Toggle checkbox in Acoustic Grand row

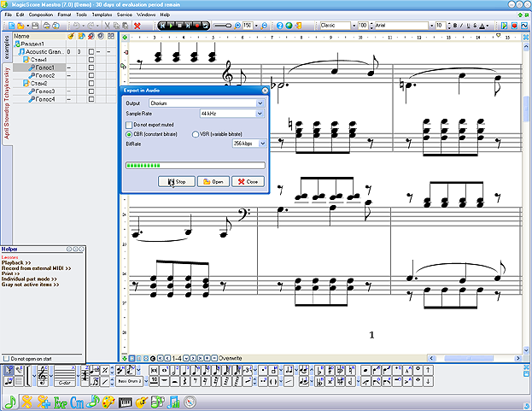click(91, 51)
